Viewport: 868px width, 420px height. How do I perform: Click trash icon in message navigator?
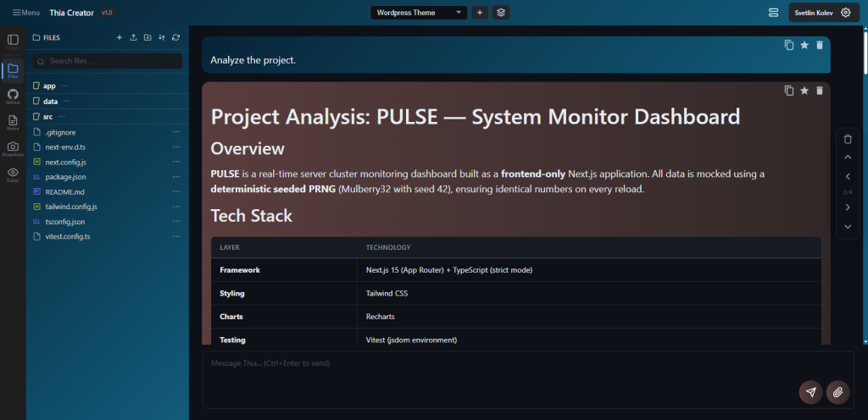point(848,139)
